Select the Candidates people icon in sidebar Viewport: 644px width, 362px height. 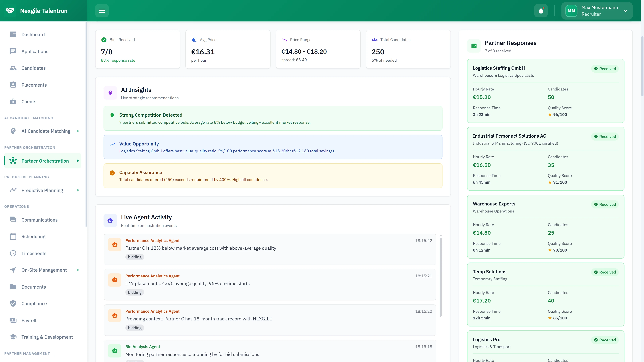point(13,68)
